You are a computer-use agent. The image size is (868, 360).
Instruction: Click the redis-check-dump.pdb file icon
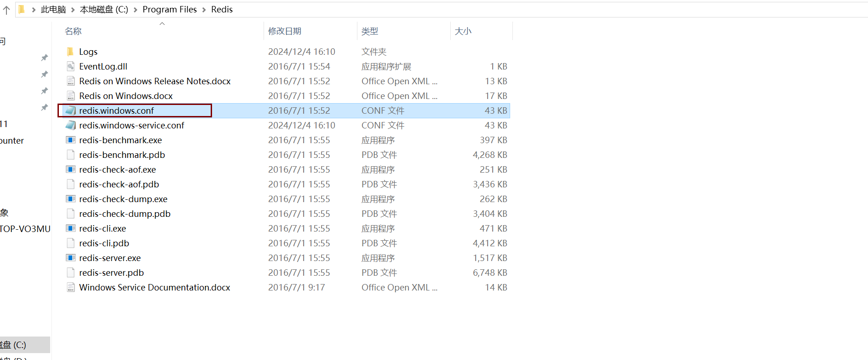click(70, 214)
